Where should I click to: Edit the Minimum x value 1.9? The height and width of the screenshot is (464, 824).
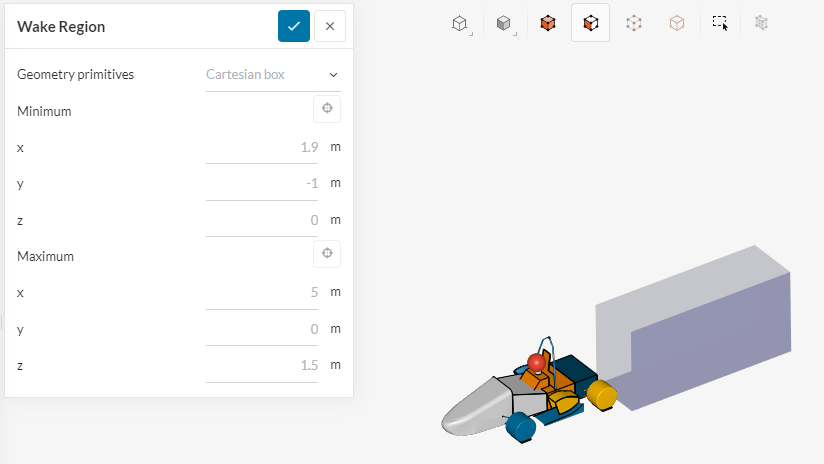click(262, 147)
